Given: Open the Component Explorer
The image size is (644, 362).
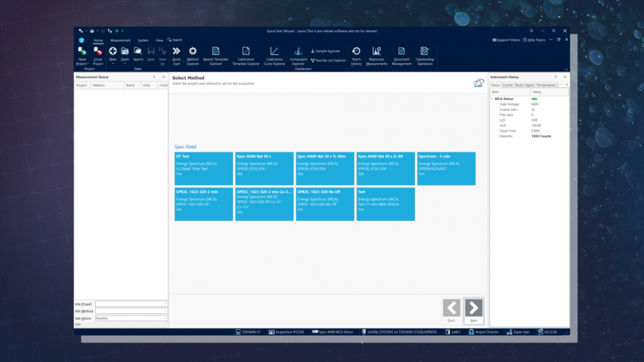Looking at the screenshot, I should coord(298,56).
